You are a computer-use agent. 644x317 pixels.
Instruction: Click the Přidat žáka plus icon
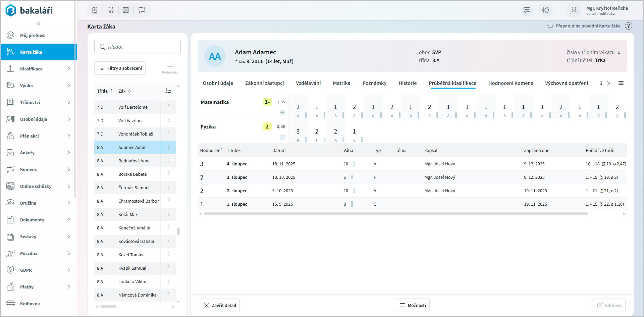170,67
